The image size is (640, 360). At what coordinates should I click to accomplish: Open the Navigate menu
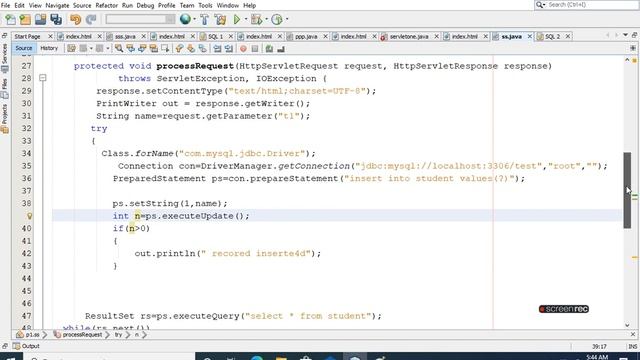57,5
